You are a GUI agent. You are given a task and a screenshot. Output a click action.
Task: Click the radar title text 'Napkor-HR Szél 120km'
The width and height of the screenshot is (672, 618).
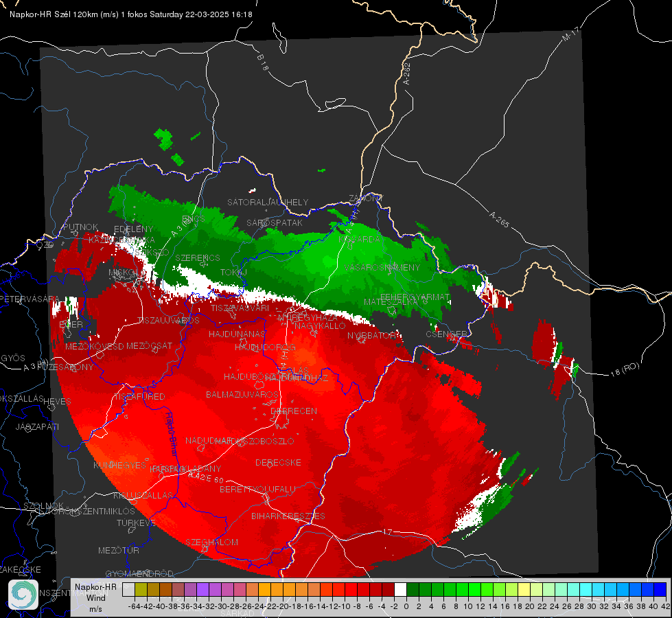[x=54, y=14]
